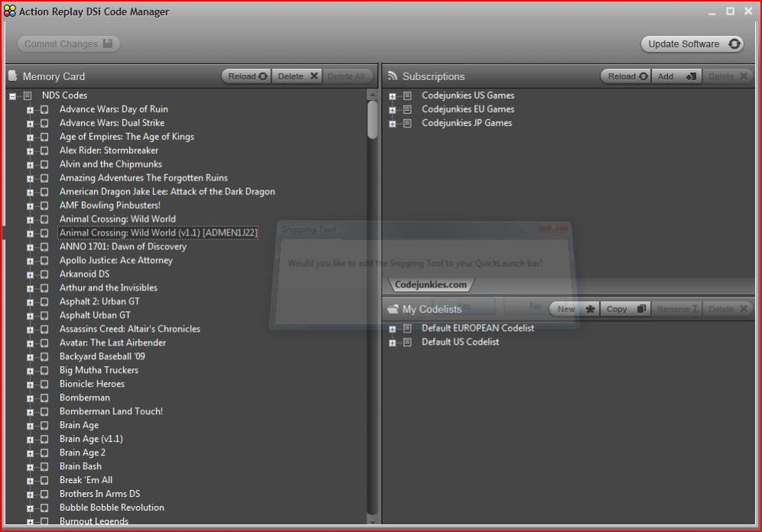Click the game icon beside Bionicle: Heroes
762x532 pixels.
point(44,384)
